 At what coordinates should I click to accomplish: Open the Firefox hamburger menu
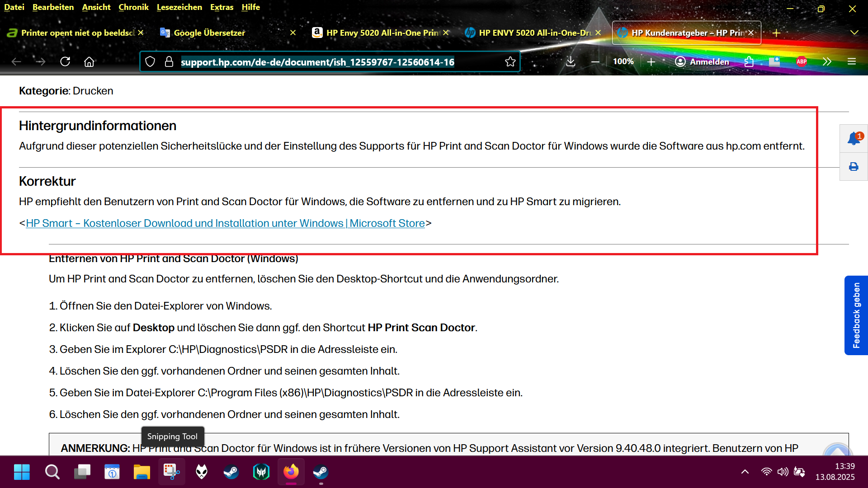pyautogui.click(x=852, y=61)
